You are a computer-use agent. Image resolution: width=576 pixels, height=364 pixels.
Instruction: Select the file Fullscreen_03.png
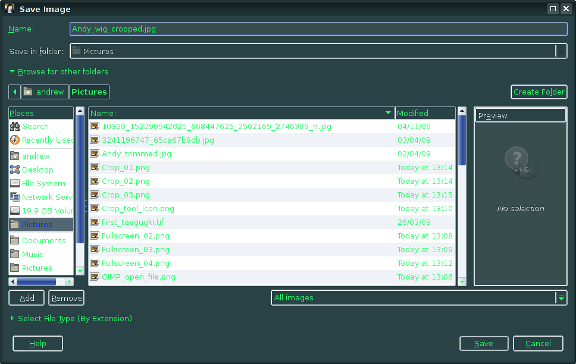click(273, 249)
